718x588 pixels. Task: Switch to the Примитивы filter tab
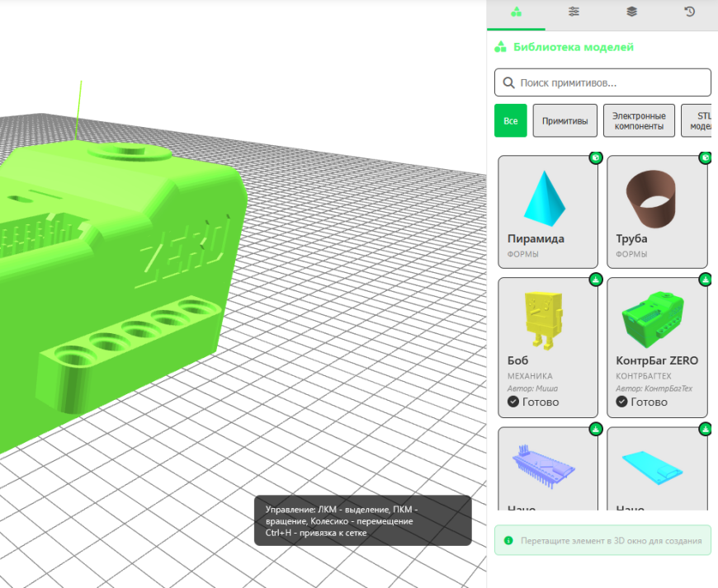[x=564, y=120]
